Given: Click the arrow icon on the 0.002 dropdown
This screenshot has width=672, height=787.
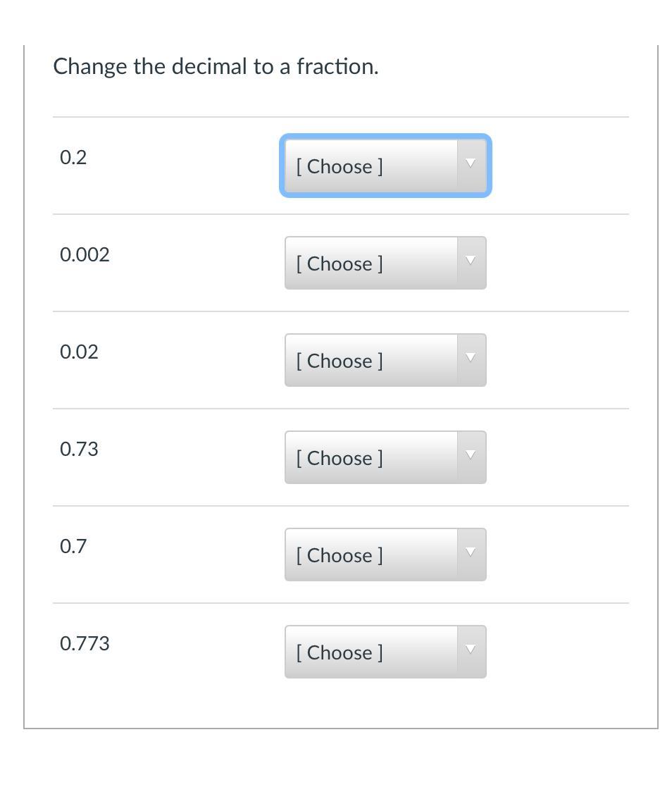Looking at the screenshot, I should point(471,261).
